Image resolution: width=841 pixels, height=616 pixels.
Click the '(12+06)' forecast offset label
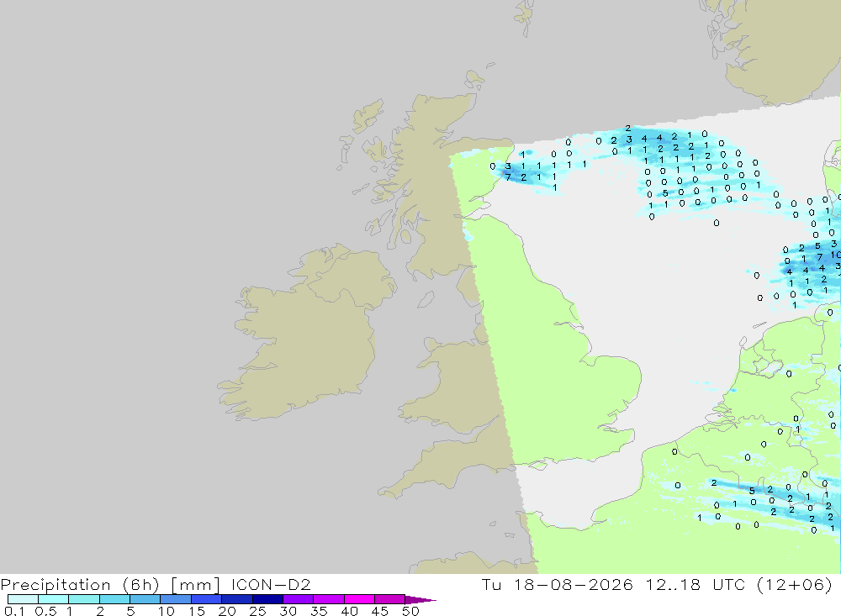795,584
